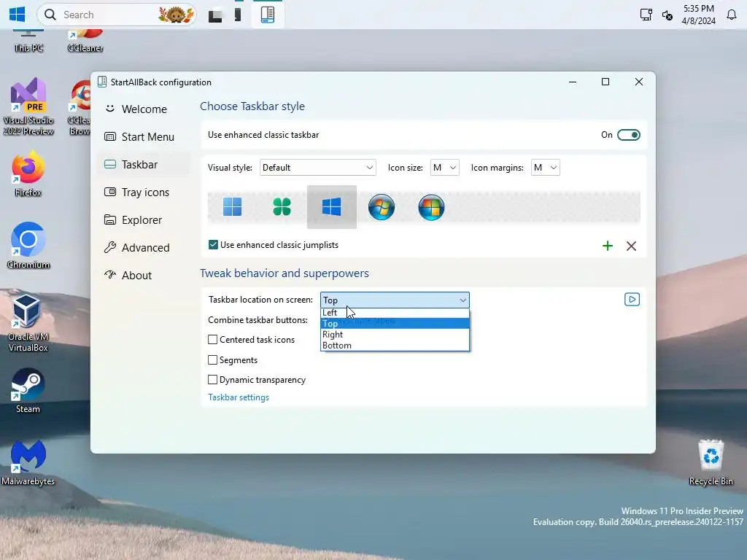The width and height of the screenshot is (747, 560).
Task: Launch Malwarebytes desktop shortcut
Action: pos(28,463)
